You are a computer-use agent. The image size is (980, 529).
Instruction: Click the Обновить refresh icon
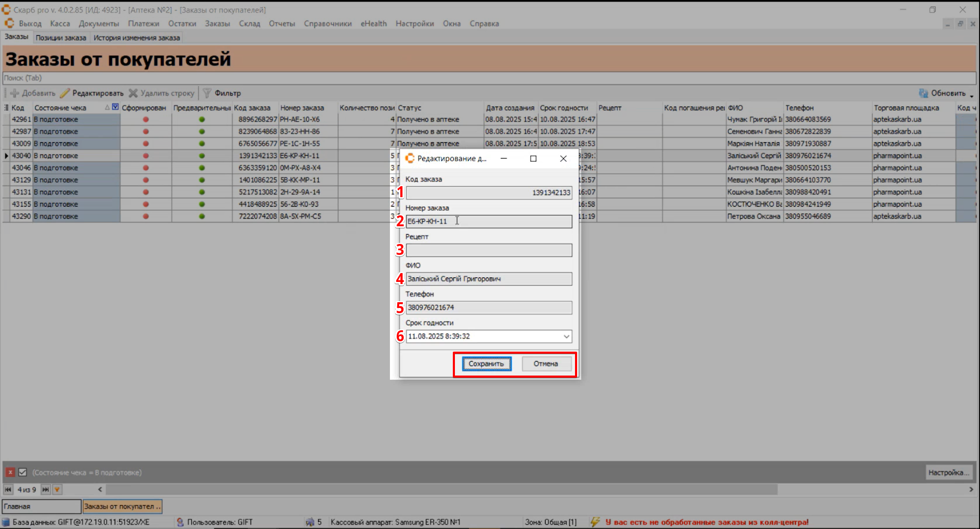point(923,93)
